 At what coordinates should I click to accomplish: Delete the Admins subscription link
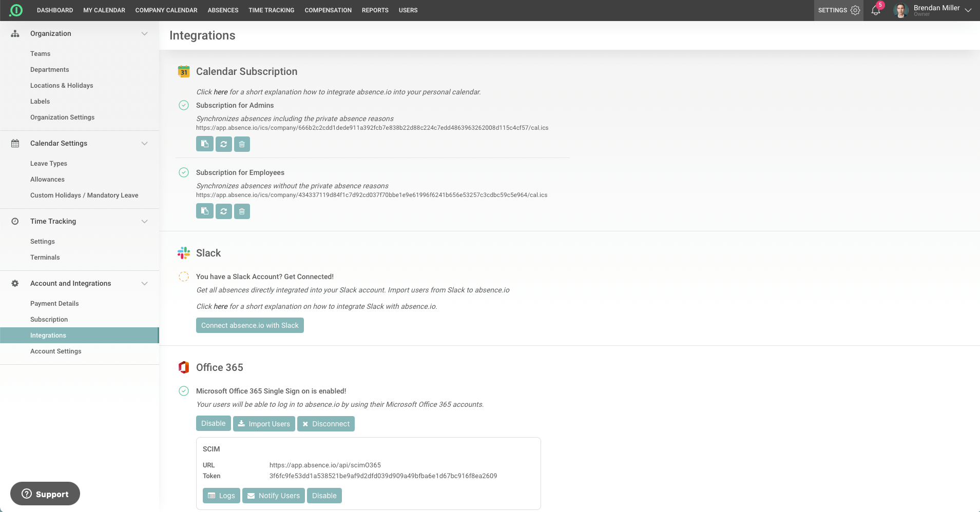click(x=242, y=144)
